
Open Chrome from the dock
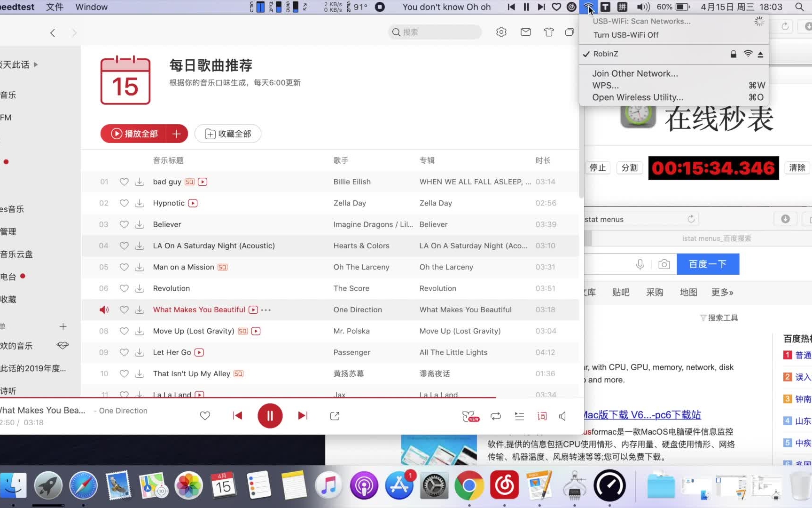click(x=468, y=486)
